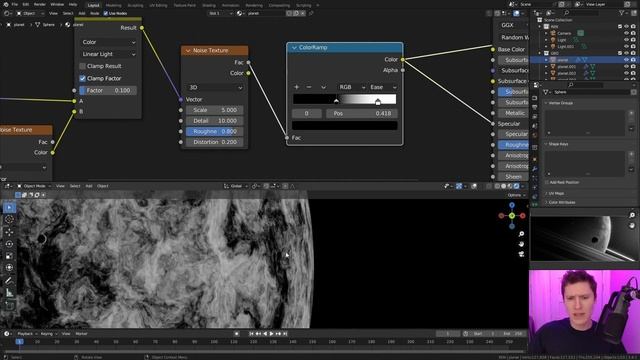Click the material sphere icon beside planet name
Viewport: 640px width, 360px height.
pos(239,13)
